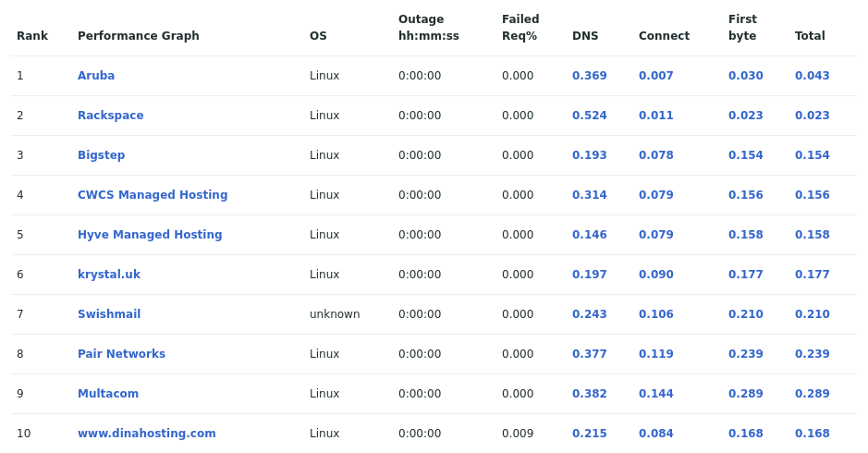Click krystal.uk's Total value 0.177

(x=813, y=275)
